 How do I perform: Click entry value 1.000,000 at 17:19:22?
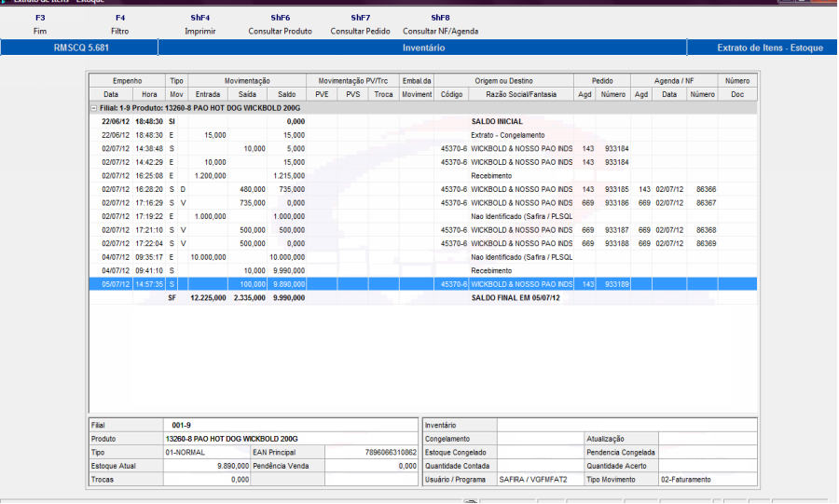[x=211, y=216]
